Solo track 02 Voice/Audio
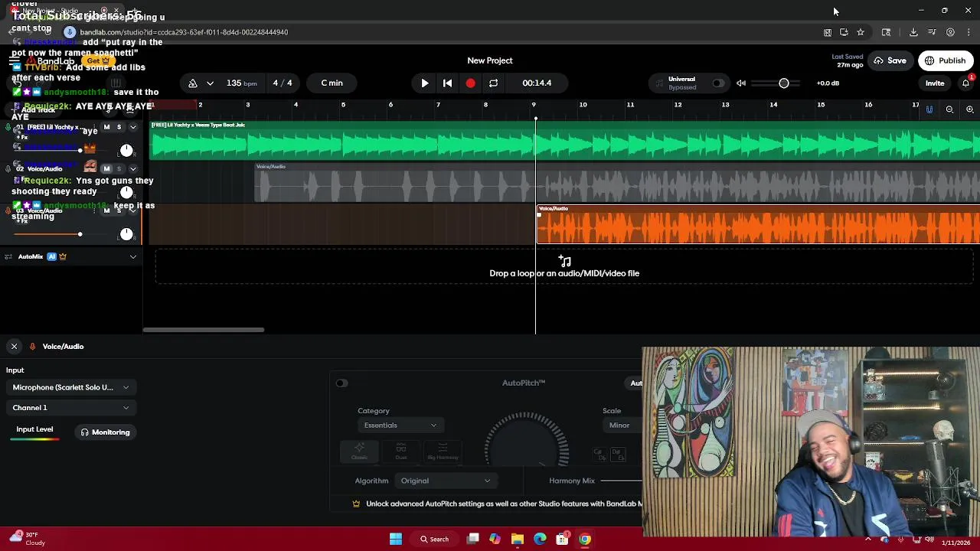 tap(119, 168)
